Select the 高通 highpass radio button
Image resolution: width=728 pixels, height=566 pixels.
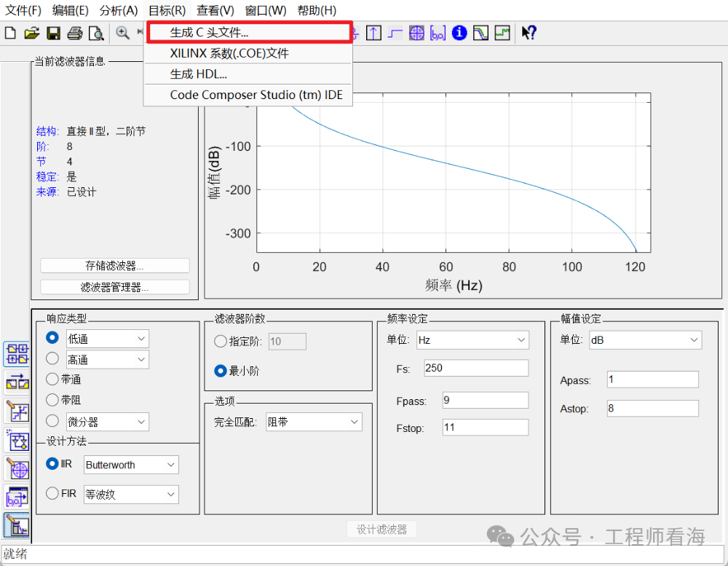pos(52,358)
